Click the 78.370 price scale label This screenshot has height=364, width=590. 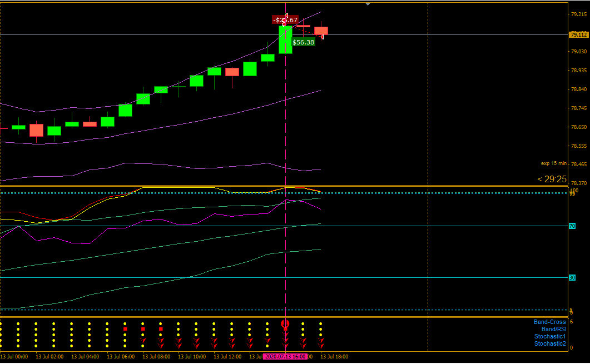click(x=579, y=183)
